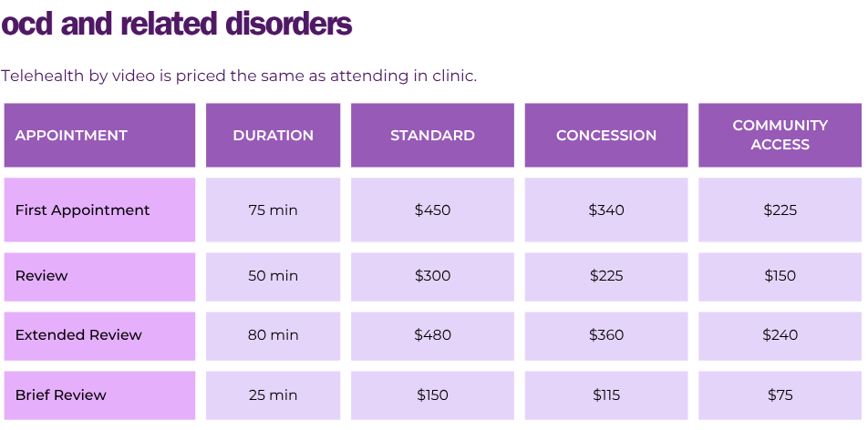Click the $340 concession price cell
868x430 pixels.
[x=606, y=210]
